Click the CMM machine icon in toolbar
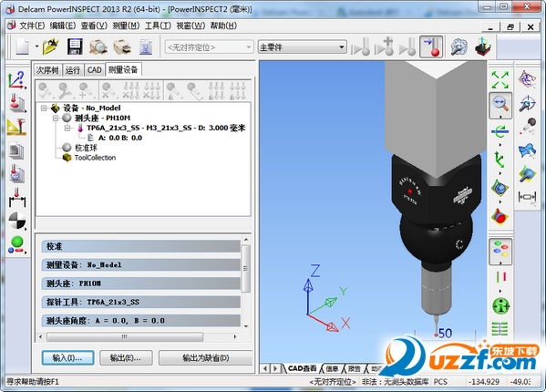 coord(482,46)
